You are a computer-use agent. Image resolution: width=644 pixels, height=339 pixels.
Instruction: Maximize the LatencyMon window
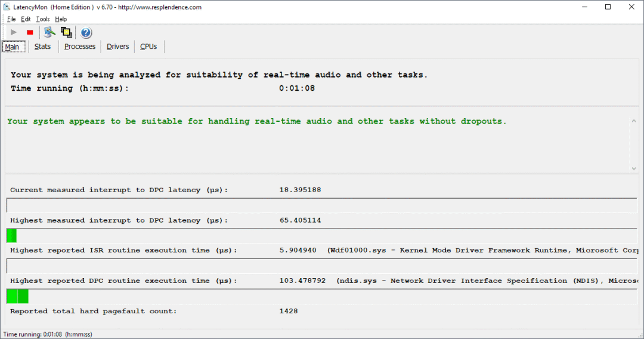[608, 7]
